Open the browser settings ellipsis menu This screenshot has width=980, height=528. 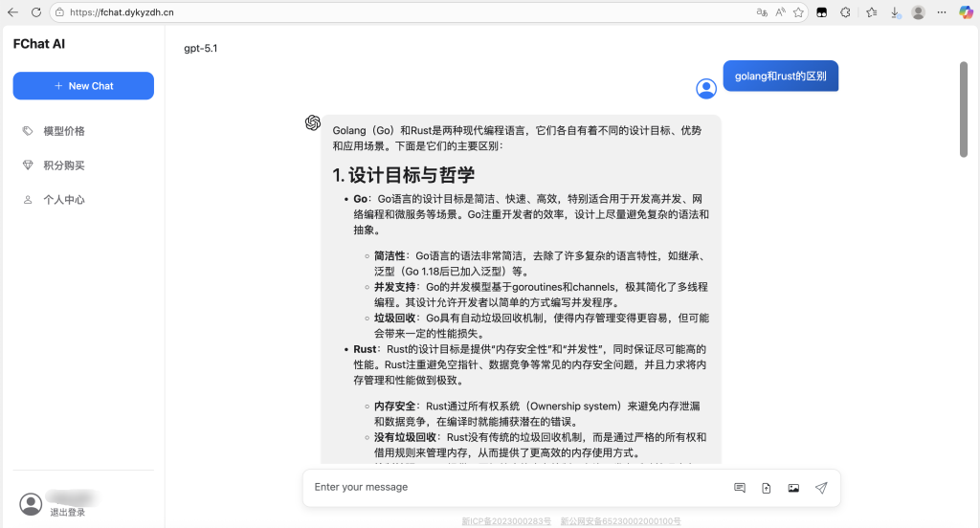[x=943, y=12]
